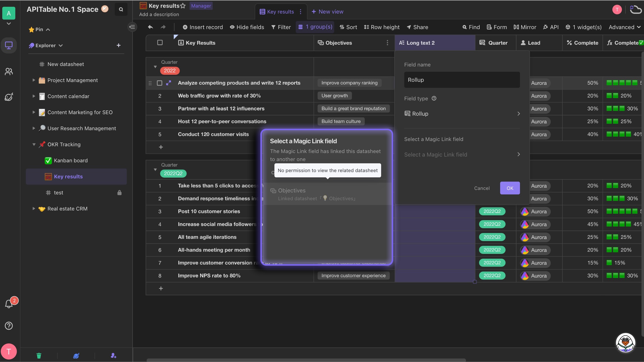The height and width of the screenshot is (362, 644).
Task: Expand User Research Management folder
Action: (34, 128)
